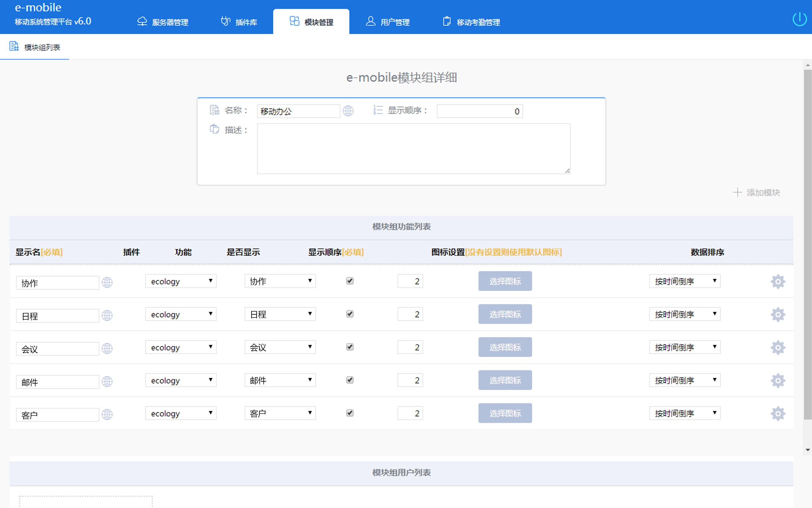812x508 pixels.
Task: Open the 模块组列表 sub-tab
Action: click(35, 47)
